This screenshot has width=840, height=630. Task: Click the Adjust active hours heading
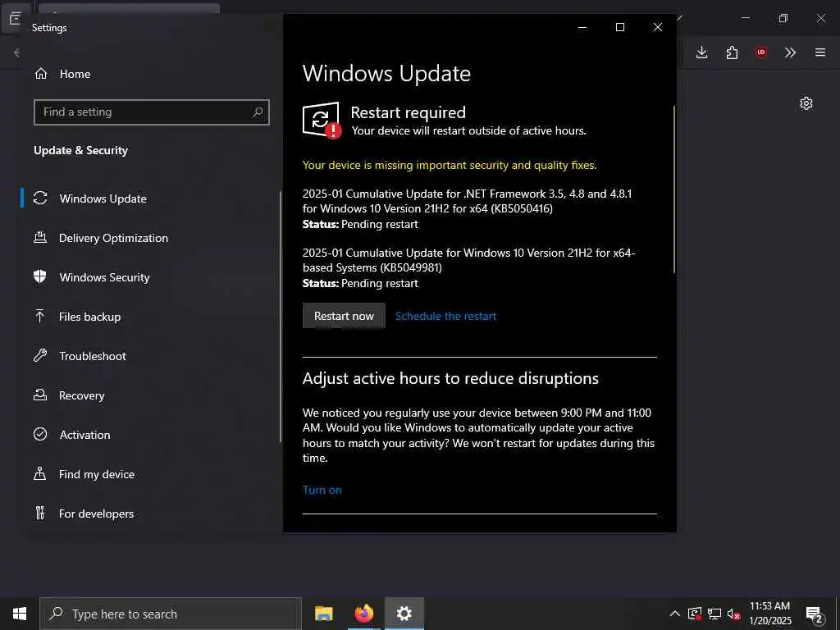click(450, 378)
